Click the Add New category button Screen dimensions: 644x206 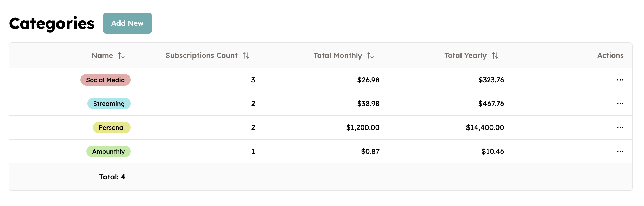pos(127,23)
